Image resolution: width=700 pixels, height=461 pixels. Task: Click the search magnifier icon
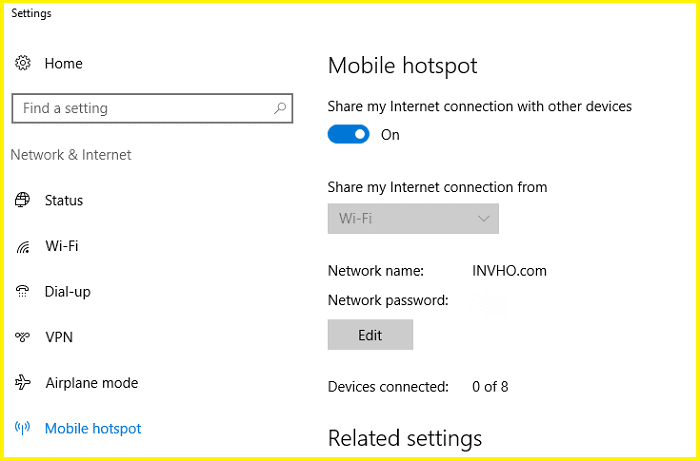click(280, 108)
